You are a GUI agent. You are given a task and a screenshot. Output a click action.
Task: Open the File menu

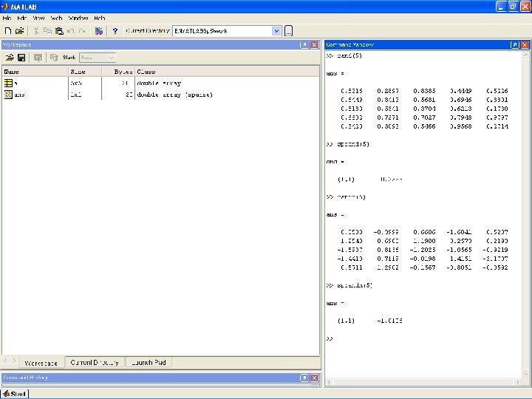7,18
